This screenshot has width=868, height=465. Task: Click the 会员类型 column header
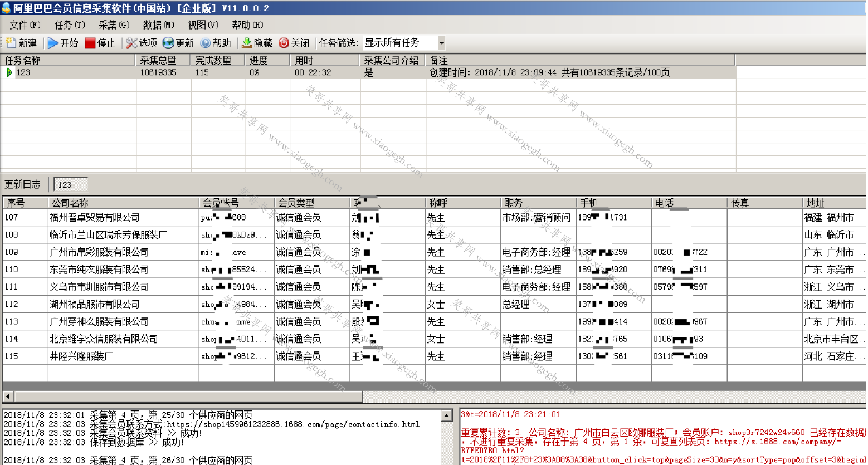(312, 203)
